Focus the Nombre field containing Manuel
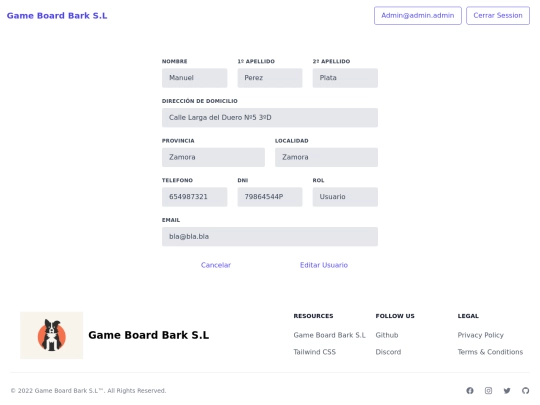This screenshot has height=405, width=540. (195, 78)
